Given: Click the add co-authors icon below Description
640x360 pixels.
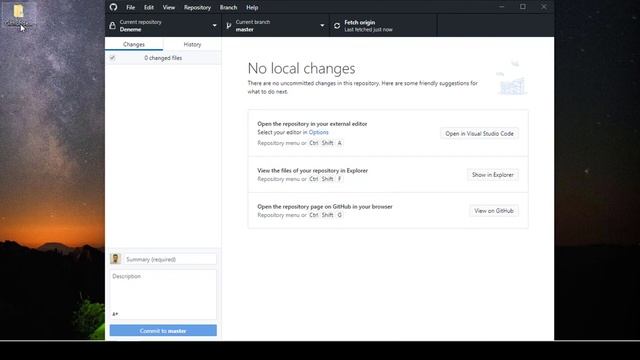Looking at the screenshot, I should pos(115,314).
